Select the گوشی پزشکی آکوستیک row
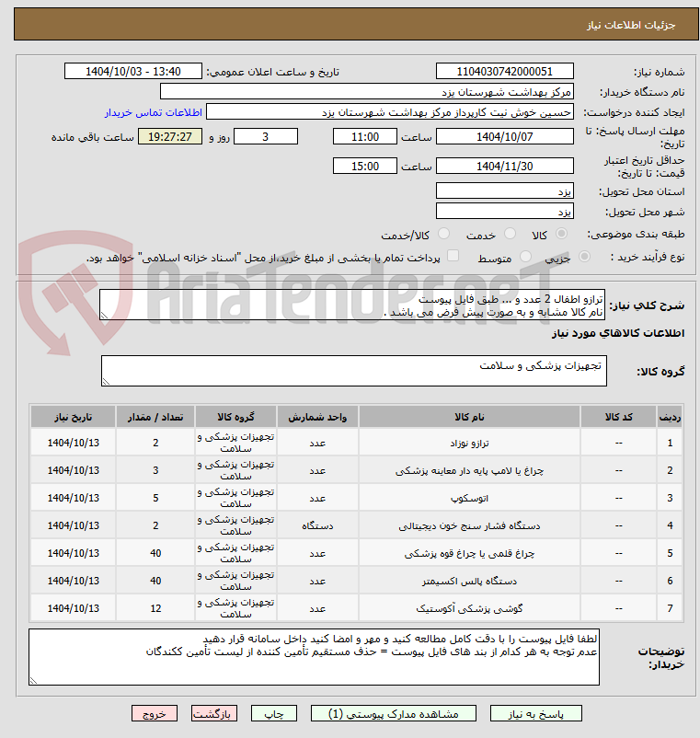700x738 pixels. 356,608
